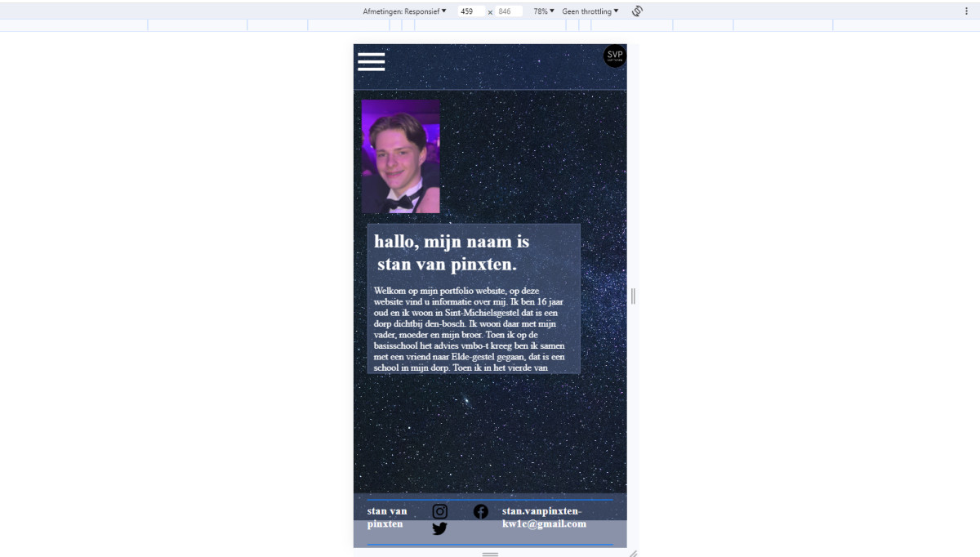Click the stan.vanpinxten-kw1c@gmail.com email
Viewport: 980px width, 557px height.
(x=544, y=518)
